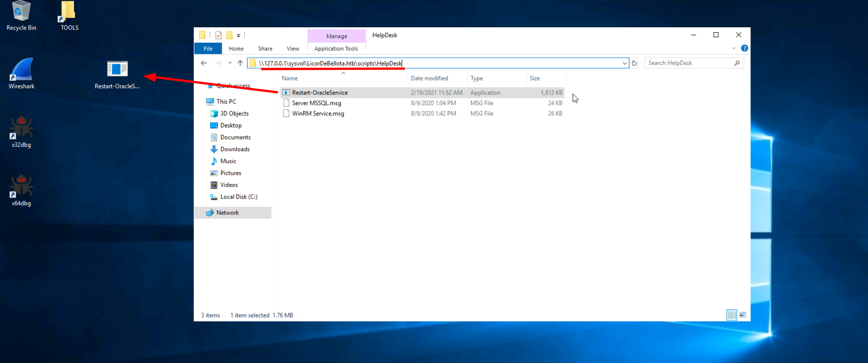Image resolution: width=868 pixels, height=363 pixels.
Task: Sort files by the Size column
Action: (535, 78)
